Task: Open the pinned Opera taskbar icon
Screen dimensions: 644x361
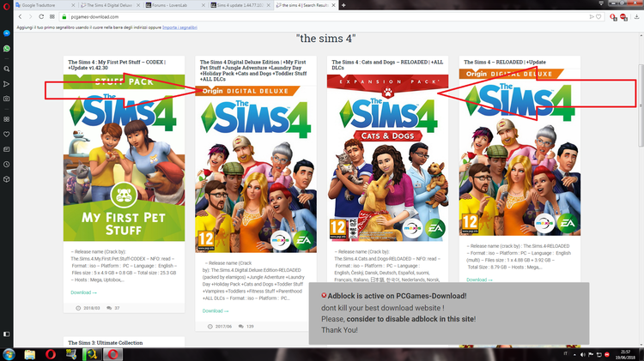Action: 51,354
